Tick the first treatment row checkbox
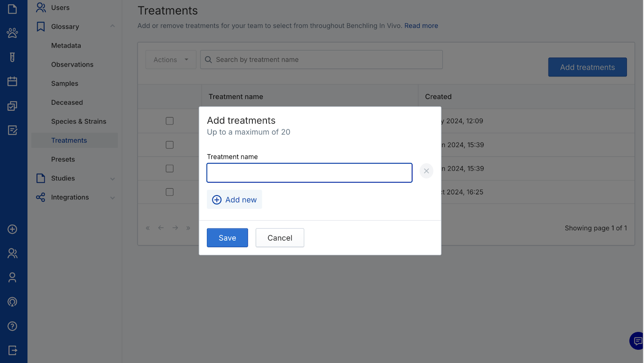Viewport: 644px width, 363px height. click(170, 121)
